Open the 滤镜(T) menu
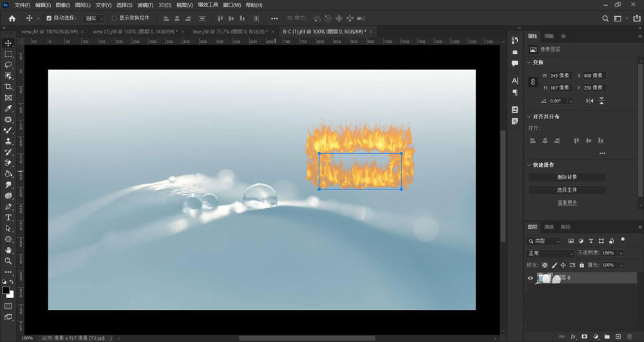Image resolution: width=644 pixels, height=342 pixels. [146, 5]
